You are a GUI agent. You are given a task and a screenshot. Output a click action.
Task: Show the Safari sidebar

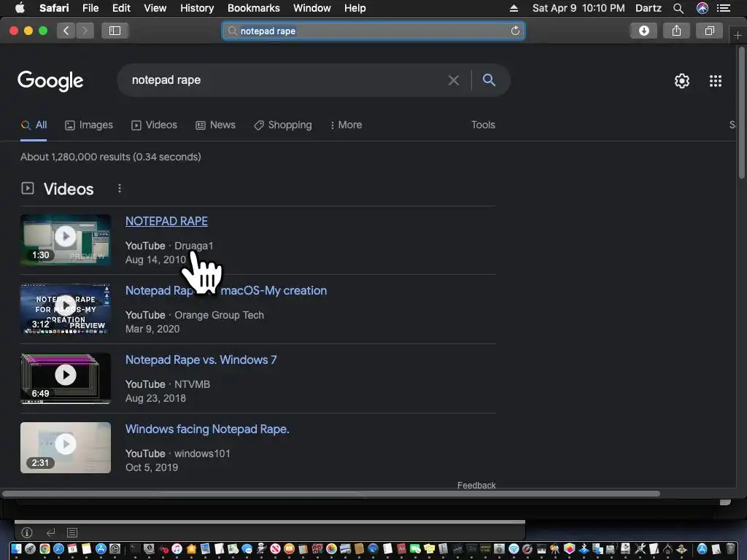[115, 31]
